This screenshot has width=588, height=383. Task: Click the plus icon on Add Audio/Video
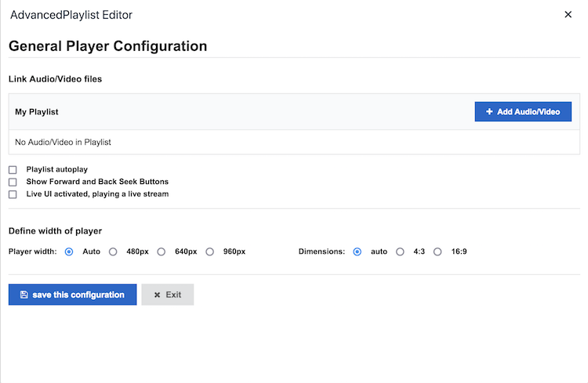click(489, 112)
